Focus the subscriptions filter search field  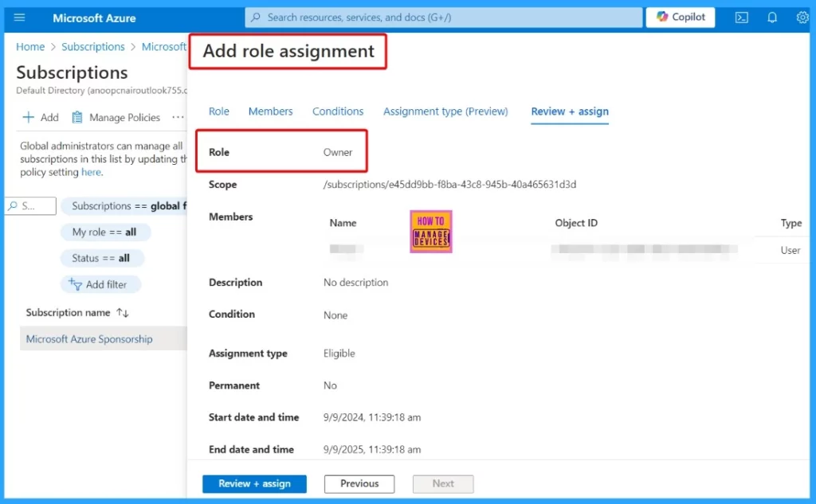(31, 206)
